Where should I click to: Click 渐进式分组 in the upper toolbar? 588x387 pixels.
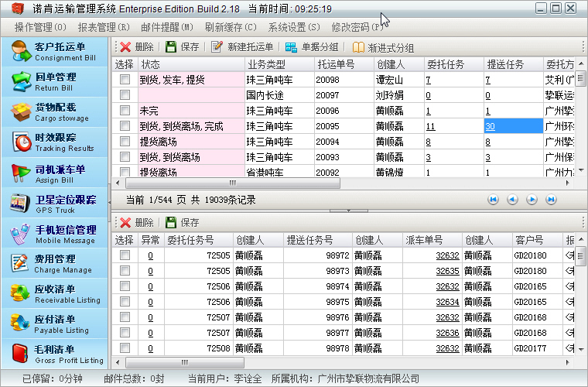[383, 47]
